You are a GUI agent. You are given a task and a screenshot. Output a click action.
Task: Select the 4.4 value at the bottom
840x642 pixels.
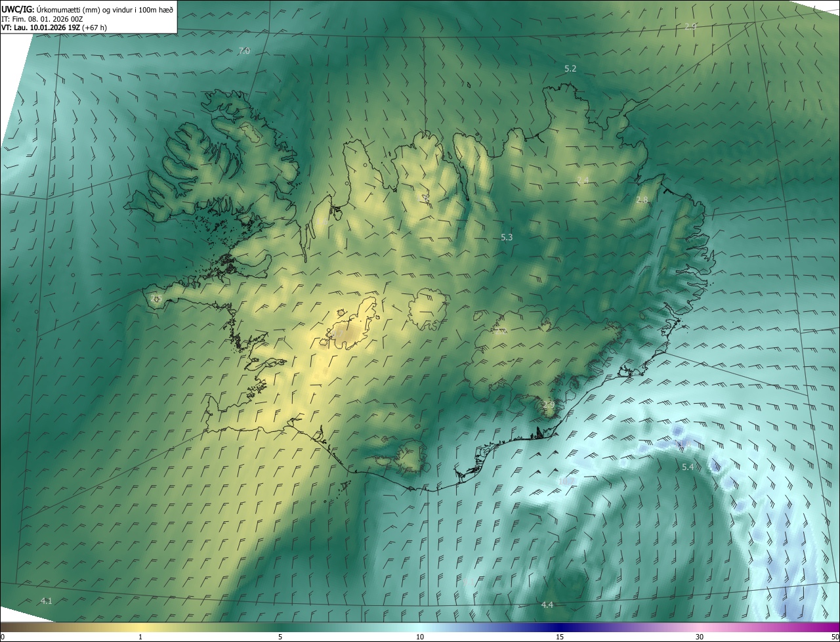(547, 605)
